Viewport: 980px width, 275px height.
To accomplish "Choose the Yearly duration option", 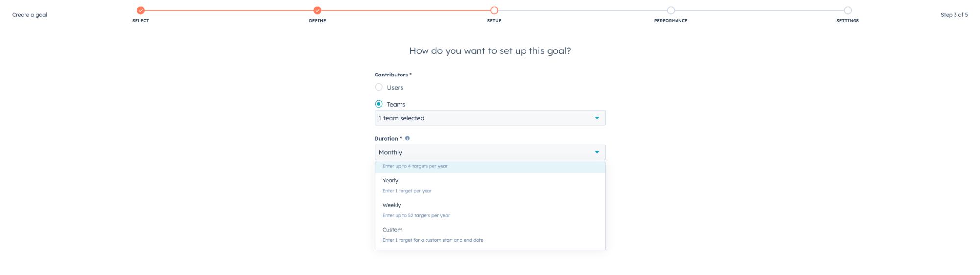I will click(490, 185).
